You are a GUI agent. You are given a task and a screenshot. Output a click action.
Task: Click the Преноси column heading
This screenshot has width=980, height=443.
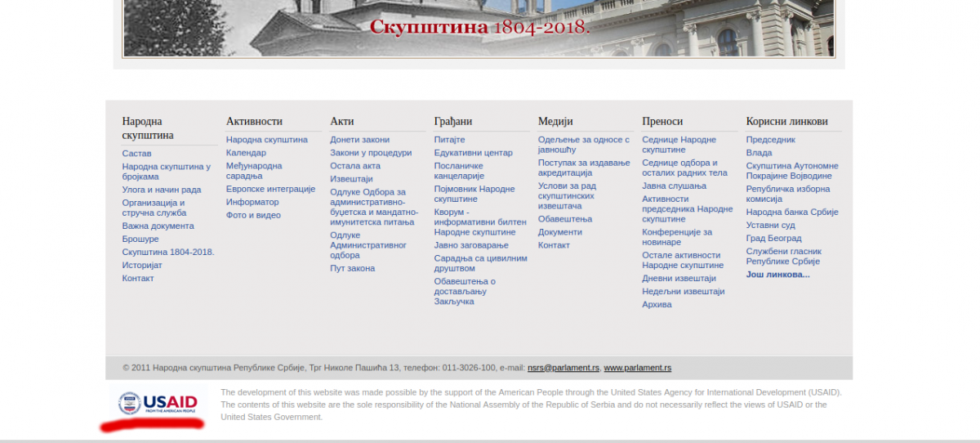(662, 121)
